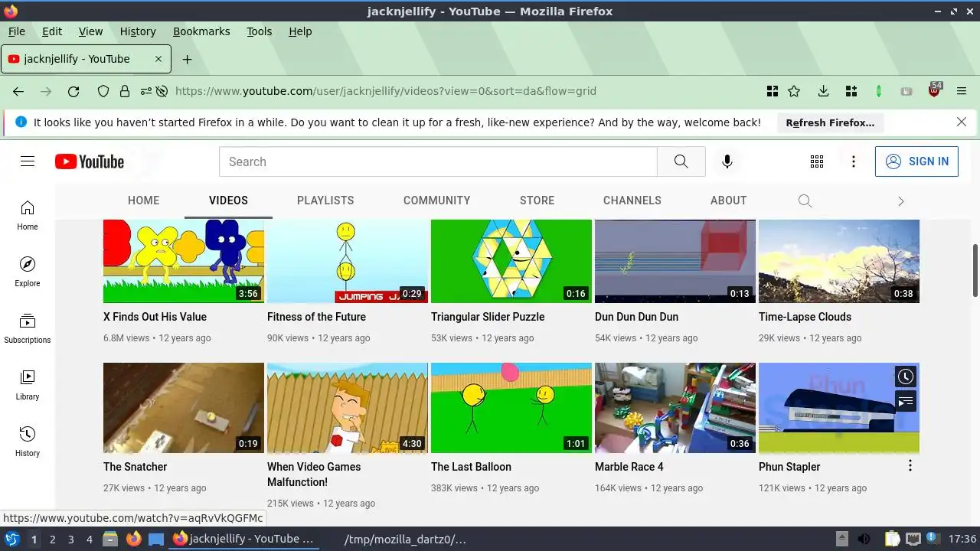Open the History menu
The image size is (980, 551).
coord(138,31)
